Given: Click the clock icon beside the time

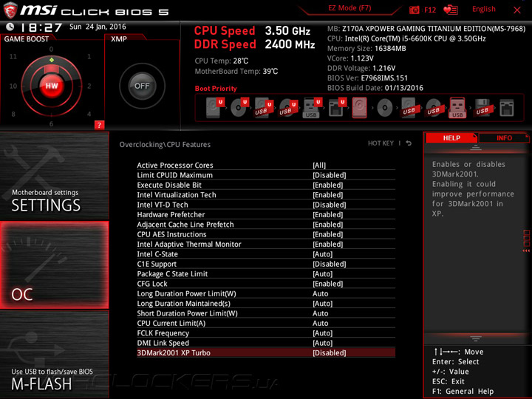Looking at the screenshot, I should [x=10, y=27].
